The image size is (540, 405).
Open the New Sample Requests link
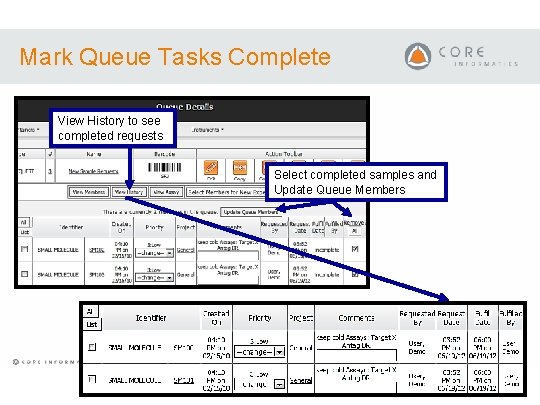[93, 171]
